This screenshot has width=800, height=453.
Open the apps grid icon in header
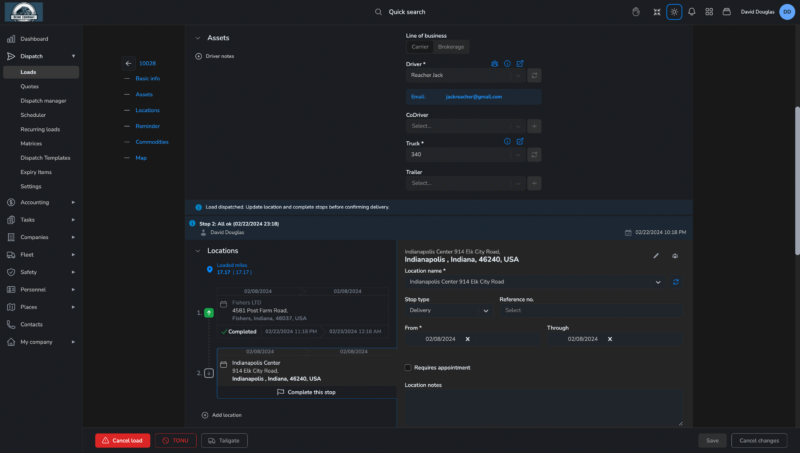click(x=709, y=12)
